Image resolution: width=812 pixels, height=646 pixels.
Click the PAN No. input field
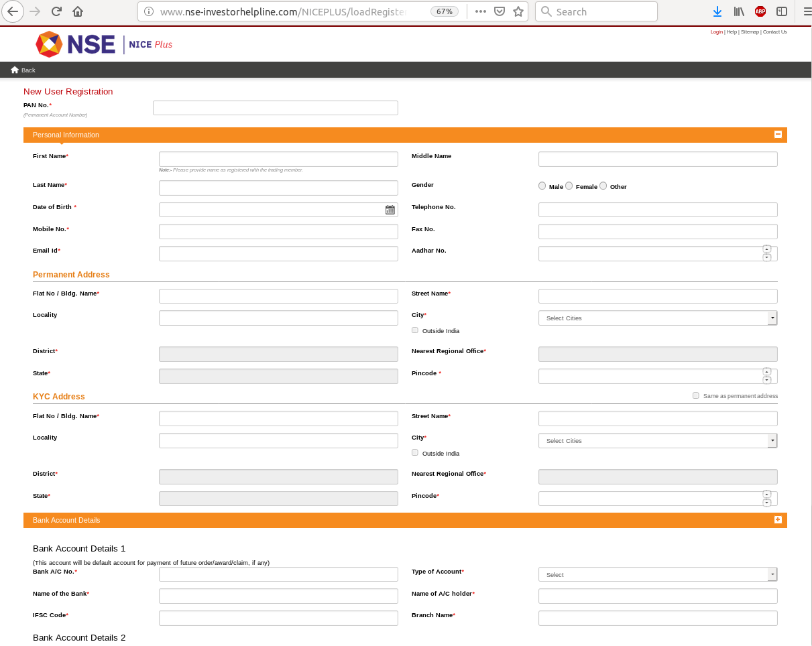[275, 108]
